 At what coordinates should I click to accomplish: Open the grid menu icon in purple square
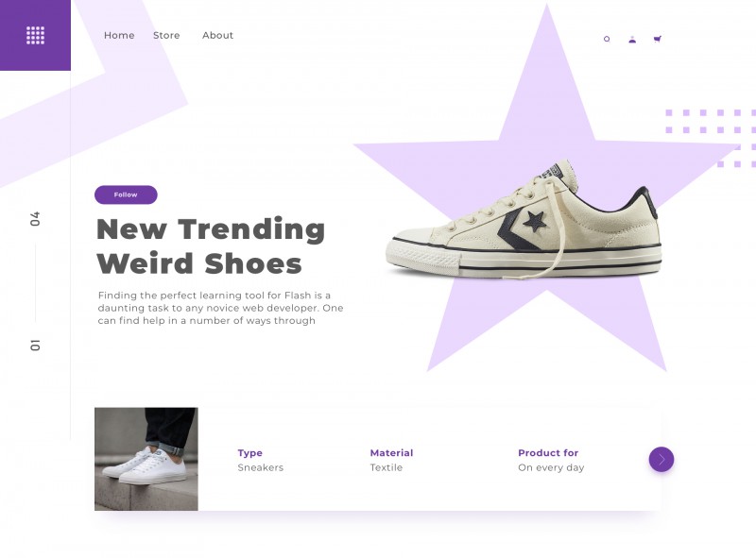(35, 35)
